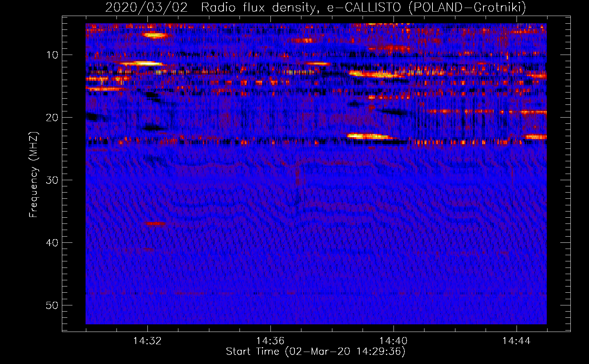Click the '14:44' time tick label
Viewport: 589px width, 364px height.
pos(517,341)
